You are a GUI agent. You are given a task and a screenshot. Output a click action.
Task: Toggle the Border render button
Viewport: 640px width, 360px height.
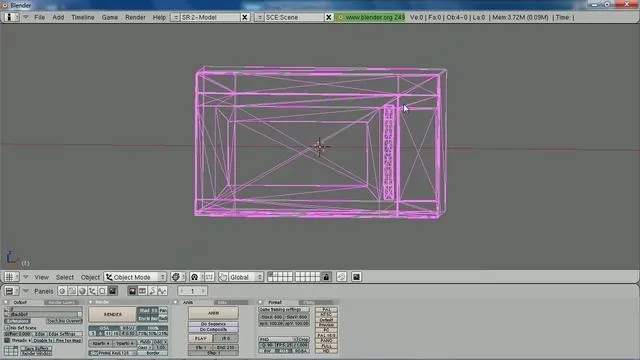153,353
